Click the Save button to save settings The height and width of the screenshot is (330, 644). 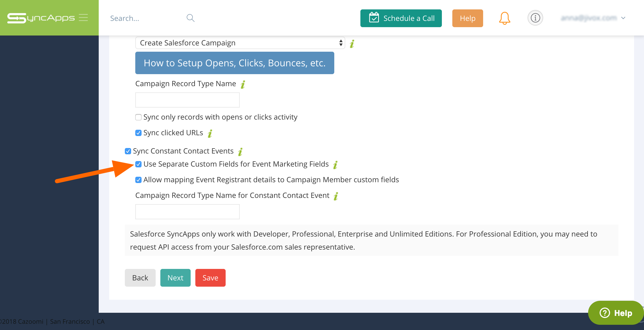(x=210, y=277)
